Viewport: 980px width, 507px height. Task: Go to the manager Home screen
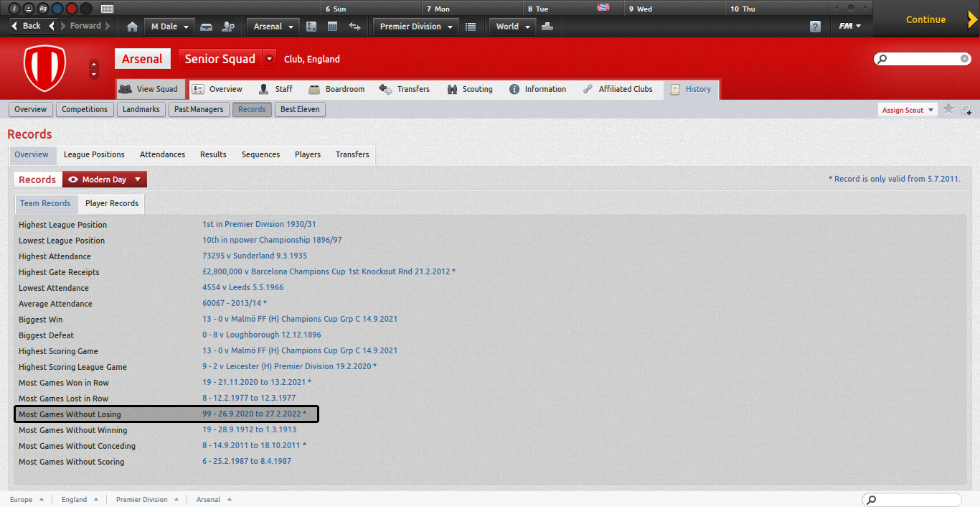pyautogui.click(x=132, y=27)
